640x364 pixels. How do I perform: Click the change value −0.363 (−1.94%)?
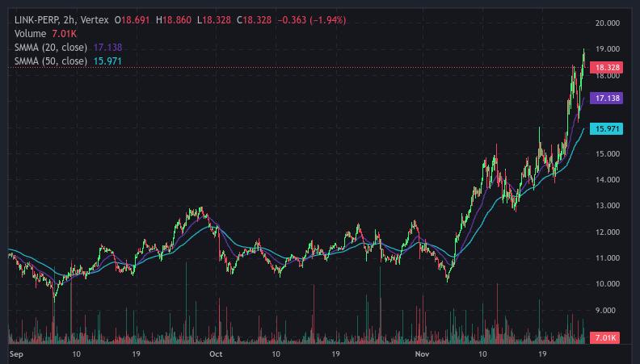tap(312, 20)
